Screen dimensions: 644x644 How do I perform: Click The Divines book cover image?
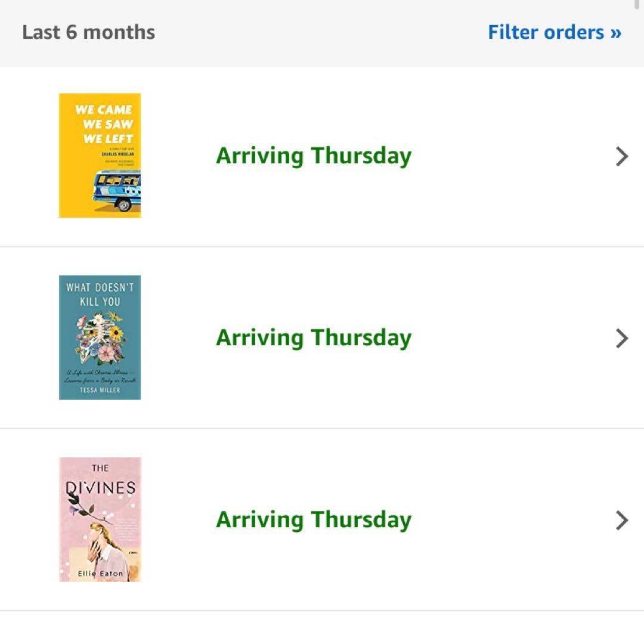pos(100,519)
